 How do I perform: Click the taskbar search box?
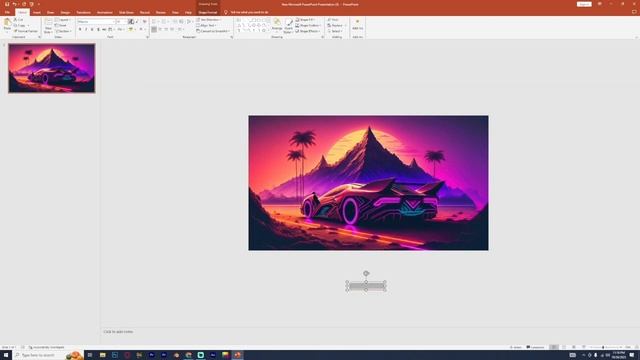[48, 355]
